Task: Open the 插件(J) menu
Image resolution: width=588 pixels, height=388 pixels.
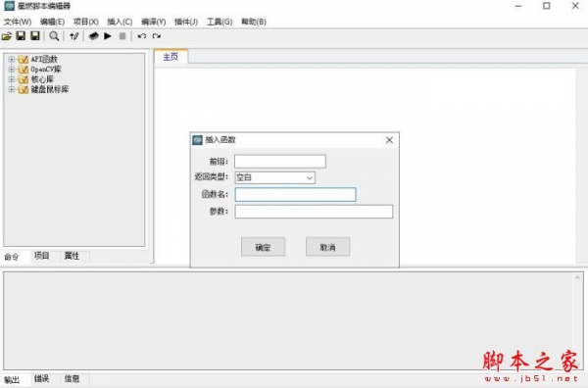Action: pyautogui.click(x=186, y=22)
